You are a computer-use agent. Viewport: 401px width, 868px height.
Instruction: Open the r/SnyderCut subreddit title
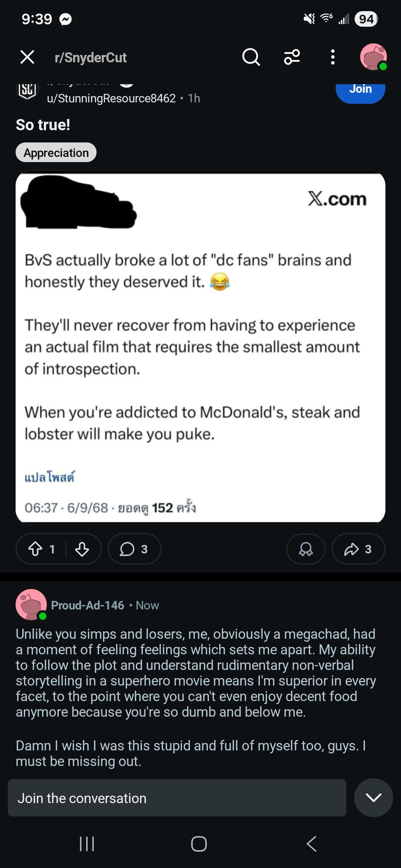point(91,57)
